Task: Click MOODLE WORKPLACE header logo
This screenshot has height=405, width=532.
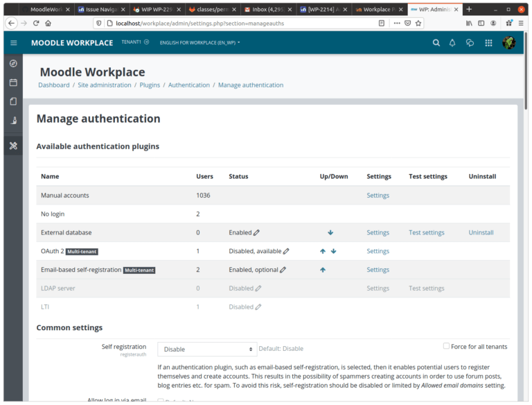Action: click(x=72, y=43)
